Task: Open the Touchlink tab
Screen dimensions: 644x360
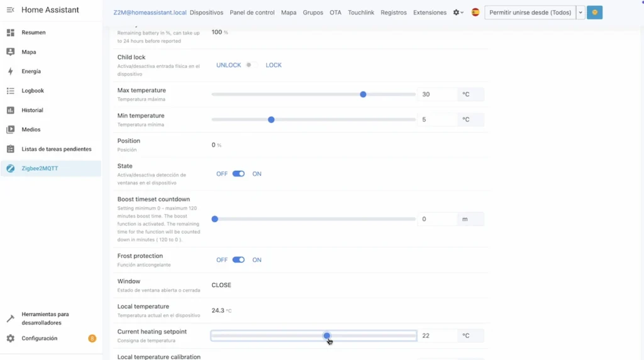Action: (x=361, y=13)
